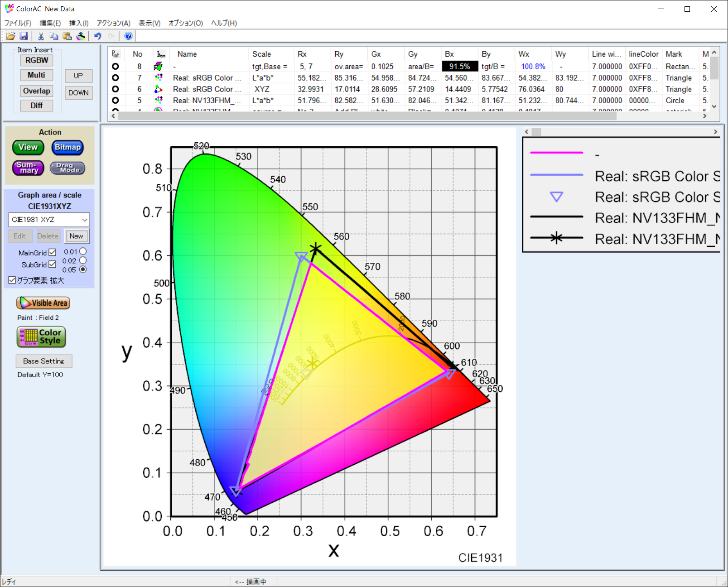Open the 編集(E) menu
The image size is (728, 587).
click(x=50, y=23)
